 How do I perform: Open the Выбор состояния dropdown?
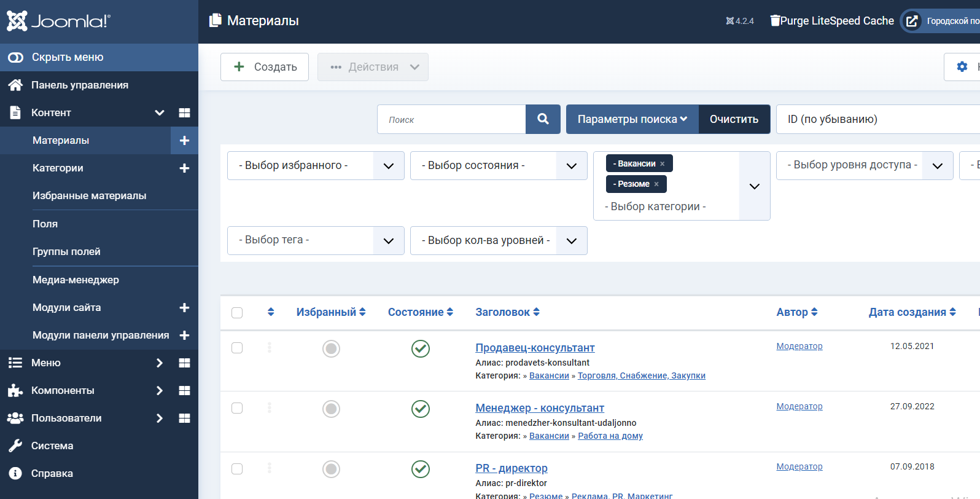[x=499, y=166]
